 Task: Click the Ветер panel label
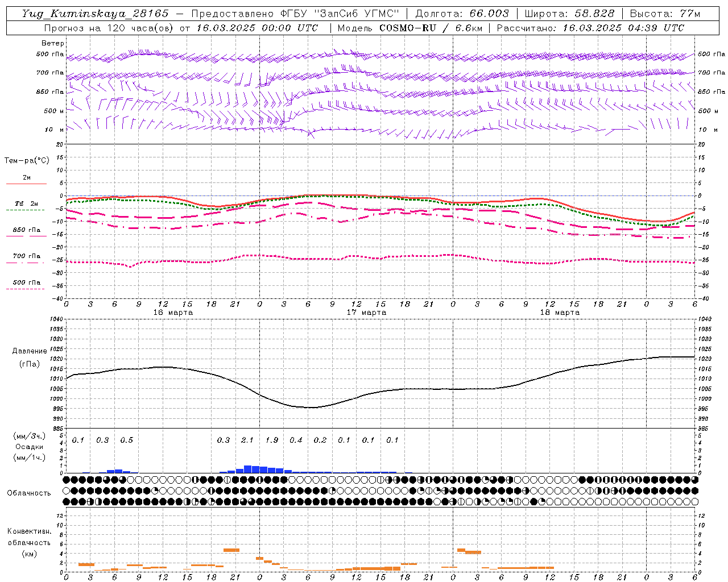53,43
